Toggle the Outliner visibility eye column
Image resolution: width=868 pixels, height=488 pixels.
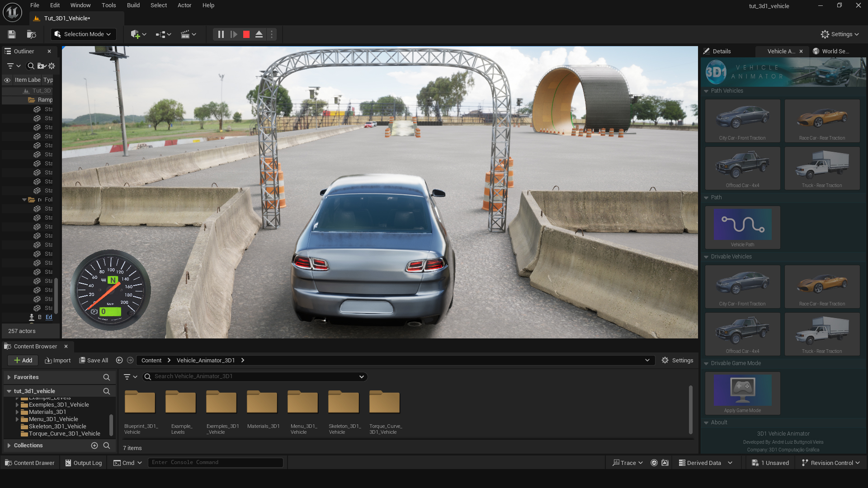click(x=7, y=80)
